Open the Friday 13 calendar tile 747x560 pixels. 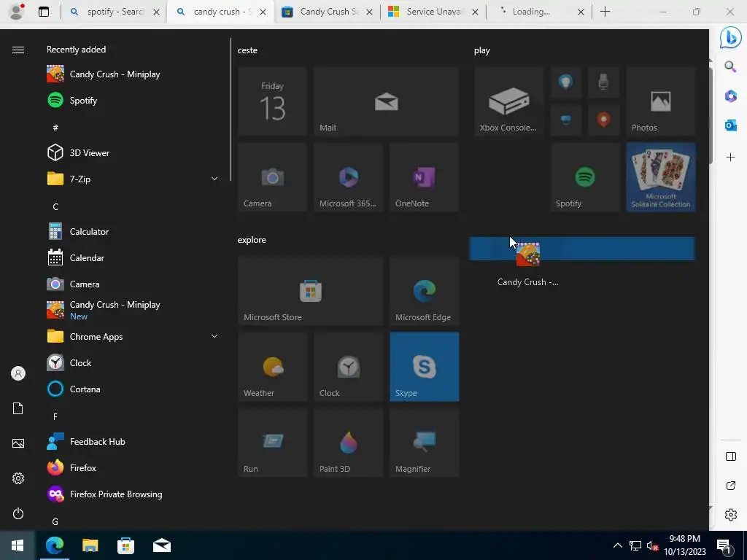click(273, 101)
